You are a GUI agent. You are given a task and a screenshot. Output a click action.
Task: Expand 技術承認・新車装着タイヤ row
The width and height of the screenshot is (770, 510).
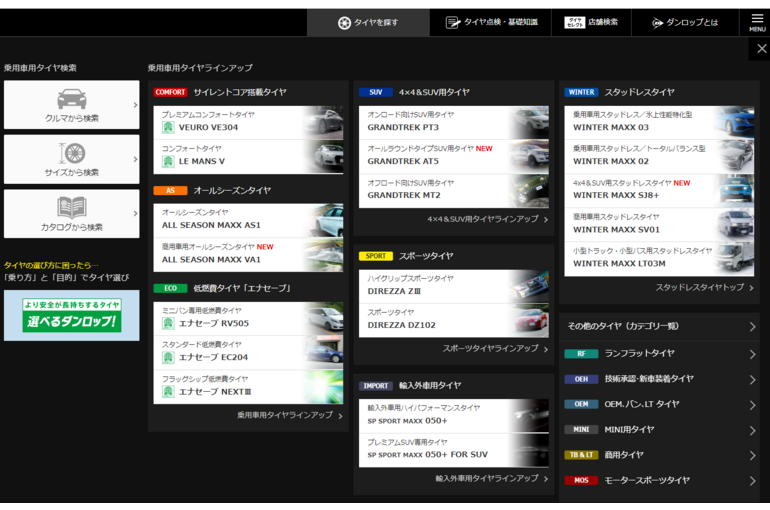coord(659,379)
